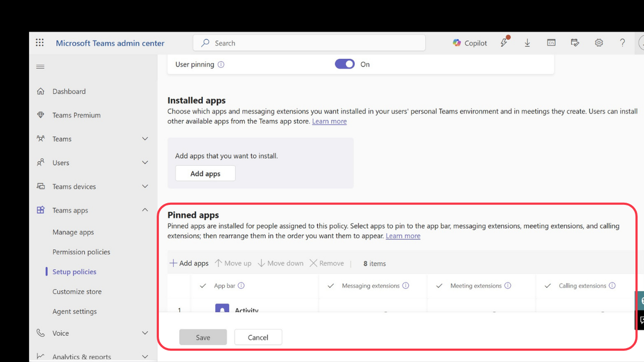The image size is (644, 362).
Task: Click the Cancel button
Action: tap(258, 337)
